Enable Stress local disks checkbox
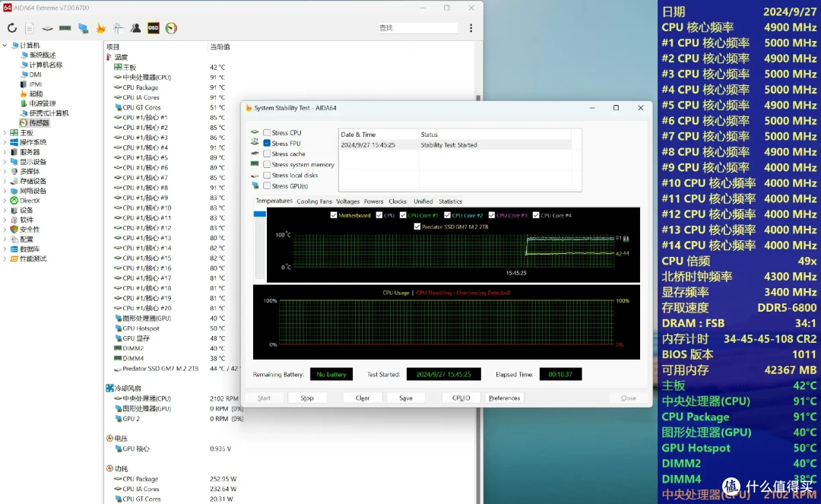821x504 pixels. (267, 176)
